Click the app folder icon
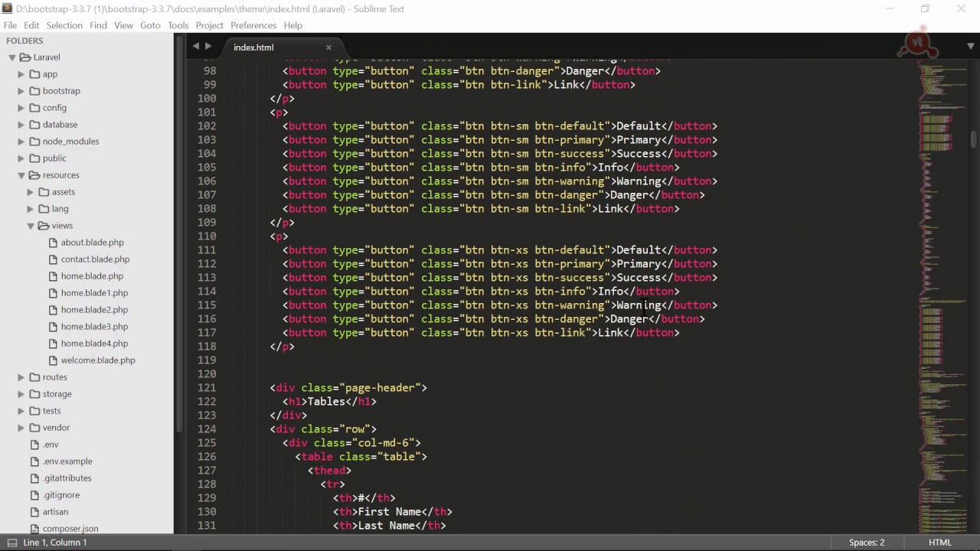Screen dimensions: 980x551 [x=34, y=74]
